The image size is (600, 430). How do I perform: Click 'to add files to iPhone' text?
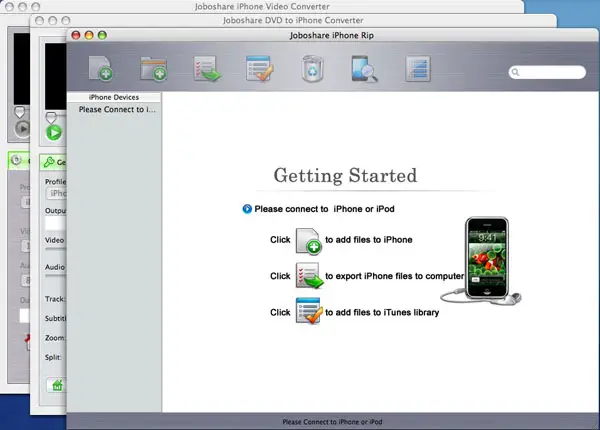pos(368,240)
